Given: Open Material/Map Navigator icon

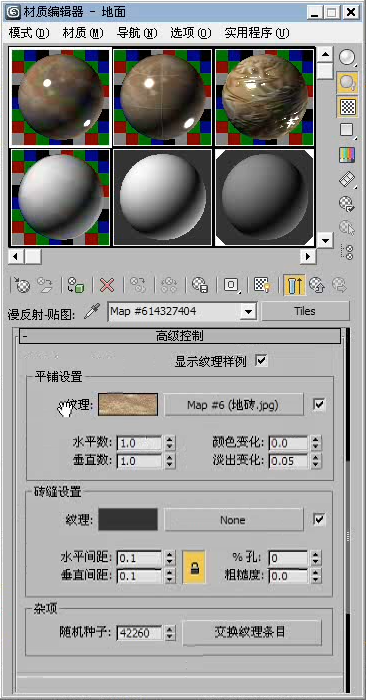Looking at the screenshot, I should [347, 252].
